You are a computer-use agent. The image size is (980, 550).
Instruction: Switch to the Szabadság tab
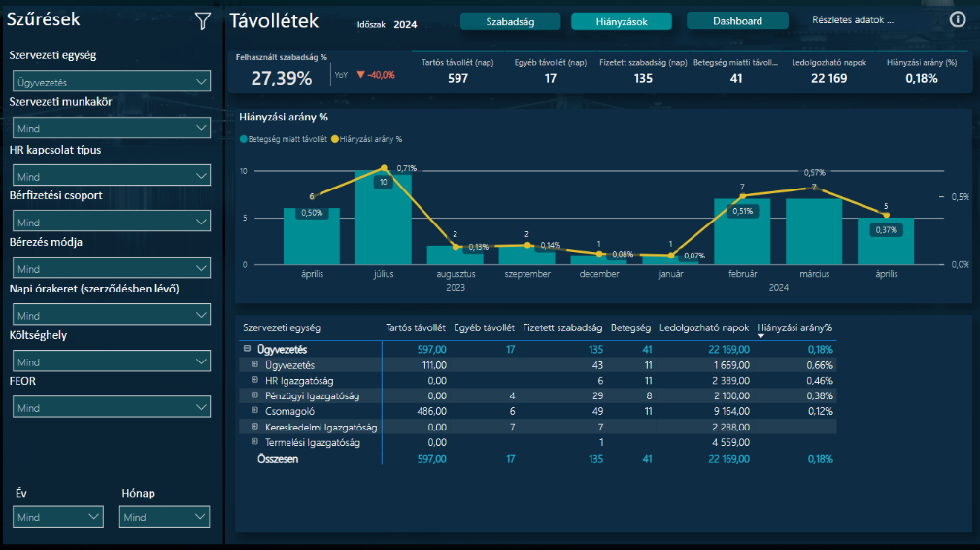pos(510,21)
